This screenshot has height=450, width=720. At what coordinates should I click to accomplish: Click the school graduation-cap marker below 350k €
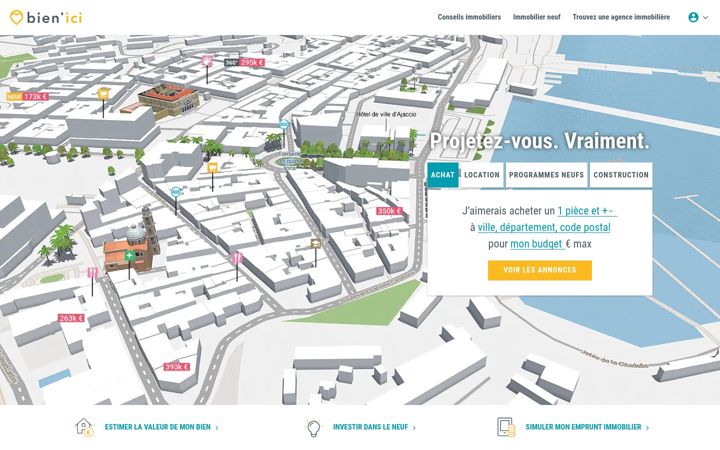[x=315, y=243]
